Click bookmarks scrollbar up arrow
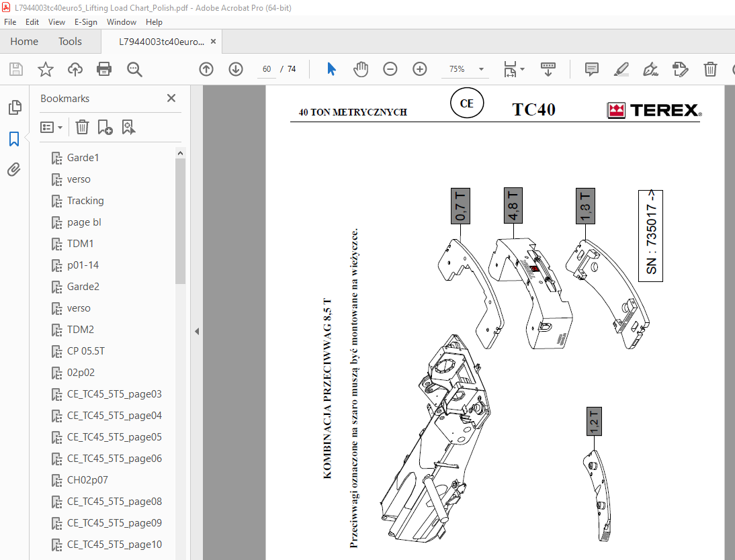Screen dimensions: 735x560 [181, 153]
